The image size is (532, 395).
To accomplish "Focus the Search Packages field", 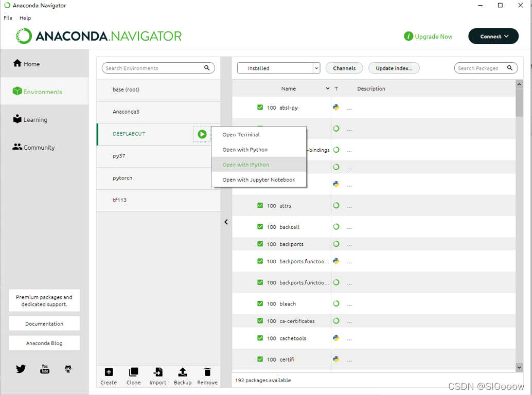I will tap(486, 68).
